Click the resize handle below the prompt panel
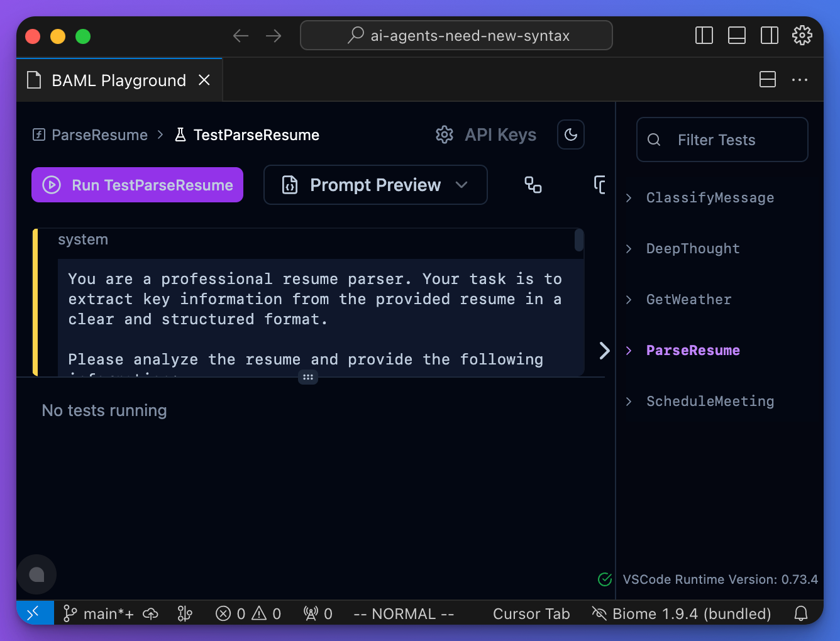Viewport: 840px width, 641px height. [x=308, y=377]
